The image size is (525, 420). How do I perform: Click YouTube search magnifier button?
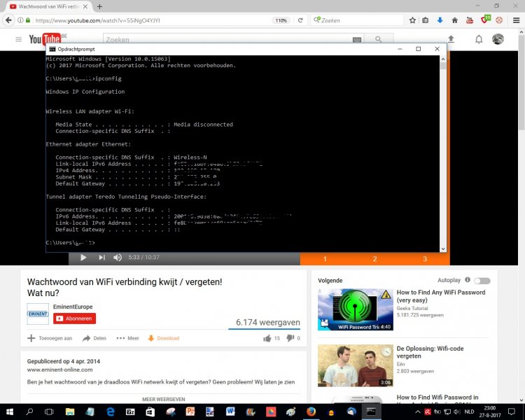click(378, 39)
